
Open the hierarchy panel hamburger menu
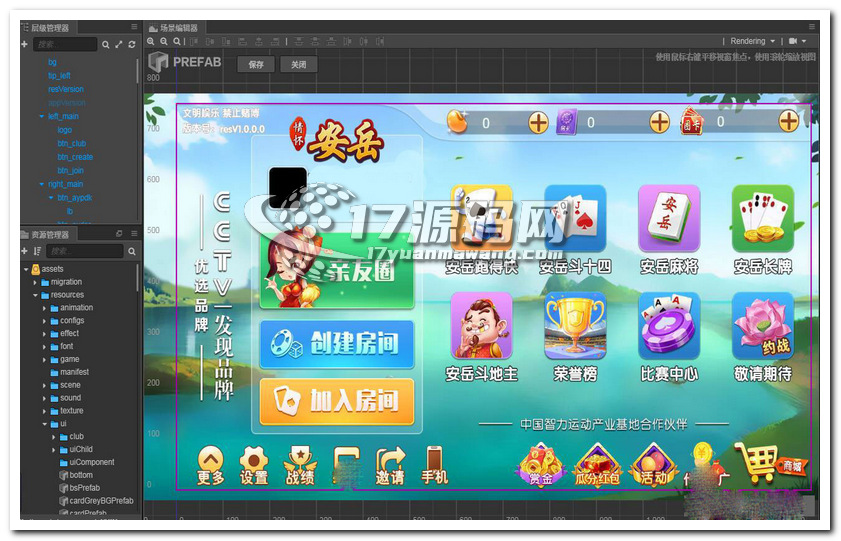click(134, 27)
